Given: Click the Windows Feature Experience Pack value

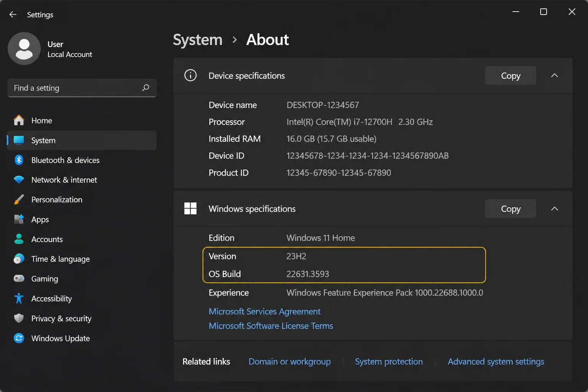Looking at the screenshot, I should [x=385, y=292].
